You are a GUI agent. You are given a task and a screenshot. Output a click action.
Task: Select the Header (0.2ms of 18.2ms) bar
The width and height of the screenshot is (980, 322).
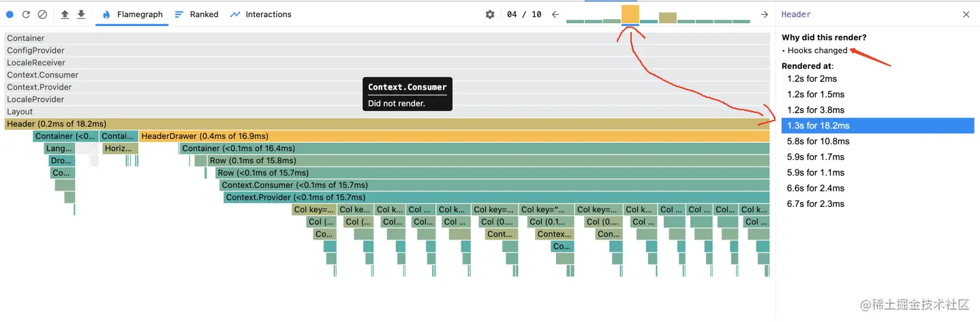(x=387, y=124)
